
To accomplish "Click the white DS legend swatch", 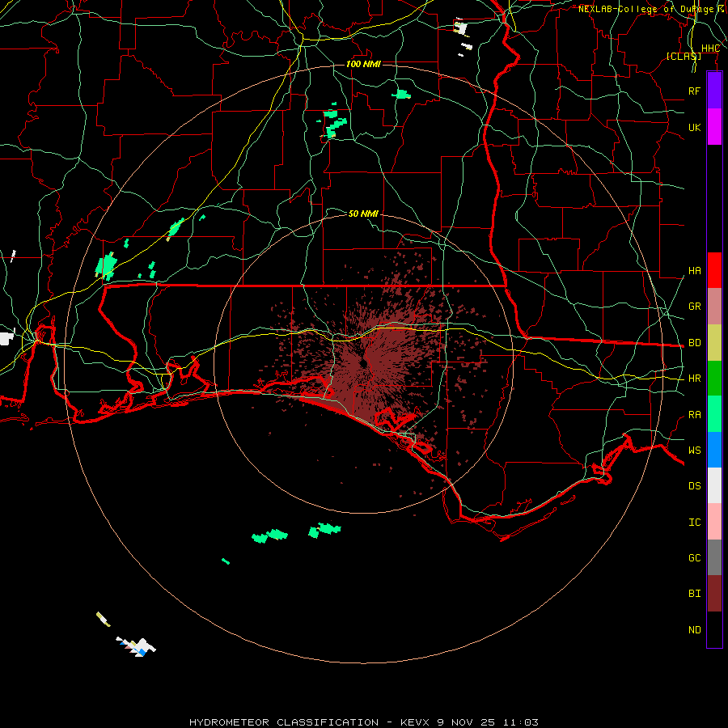I will (714, 485).
